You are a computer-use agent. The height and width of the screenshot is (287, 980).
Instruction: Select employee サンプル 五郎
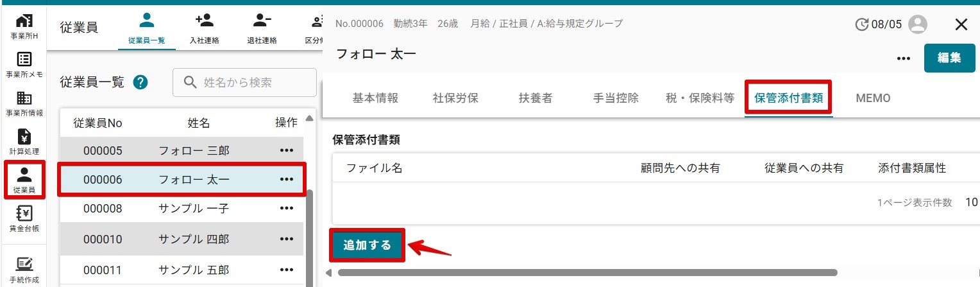coord(194,270)
